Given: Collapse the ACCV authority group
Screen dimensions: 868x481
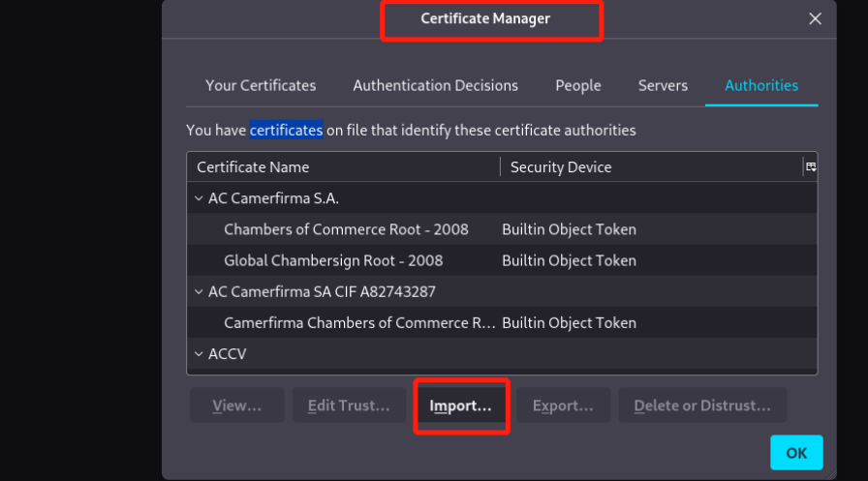Looking at the screenshot, I should 199,354.
